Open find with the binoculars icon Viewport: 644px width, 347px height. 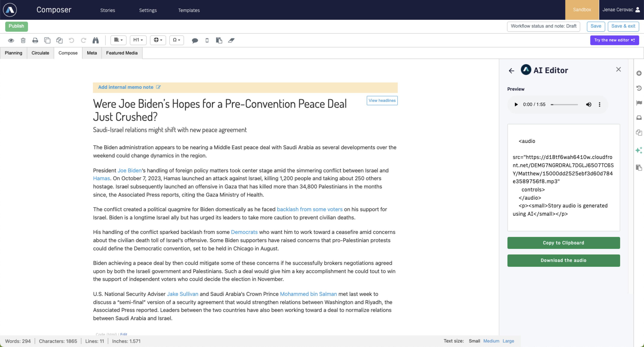click(x=96, y=40)
